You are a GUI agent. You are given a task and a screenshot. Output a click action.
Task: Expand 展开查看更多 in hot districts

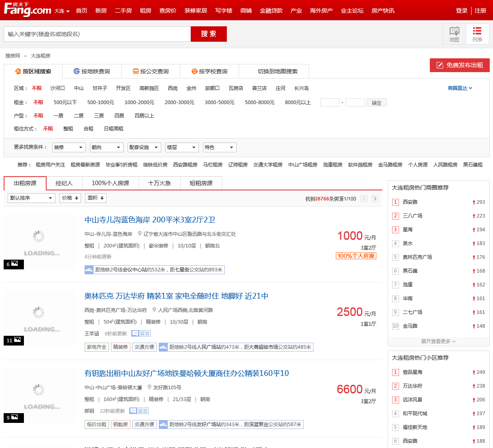[438, 341]
